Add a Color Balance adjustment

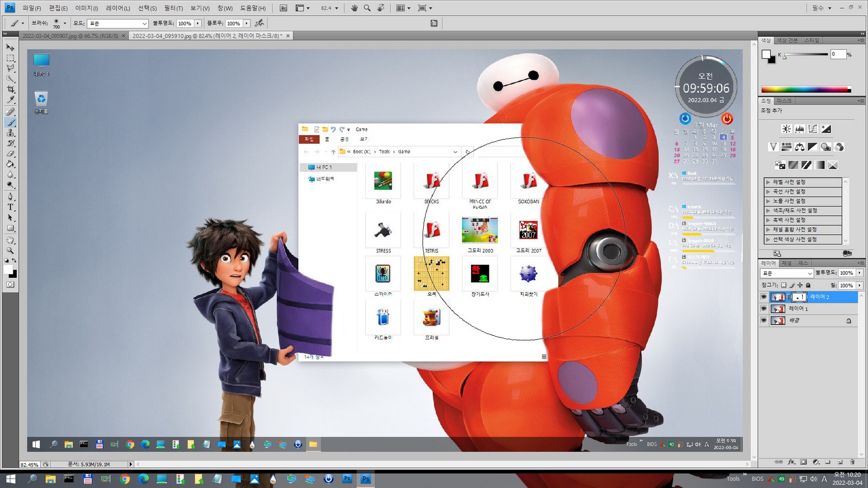coord(800,147)
